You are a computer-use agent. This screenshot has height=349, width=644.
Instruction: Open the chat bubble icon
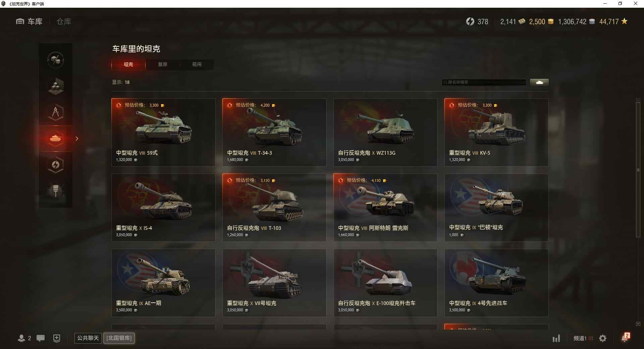(x=41, y=338)
